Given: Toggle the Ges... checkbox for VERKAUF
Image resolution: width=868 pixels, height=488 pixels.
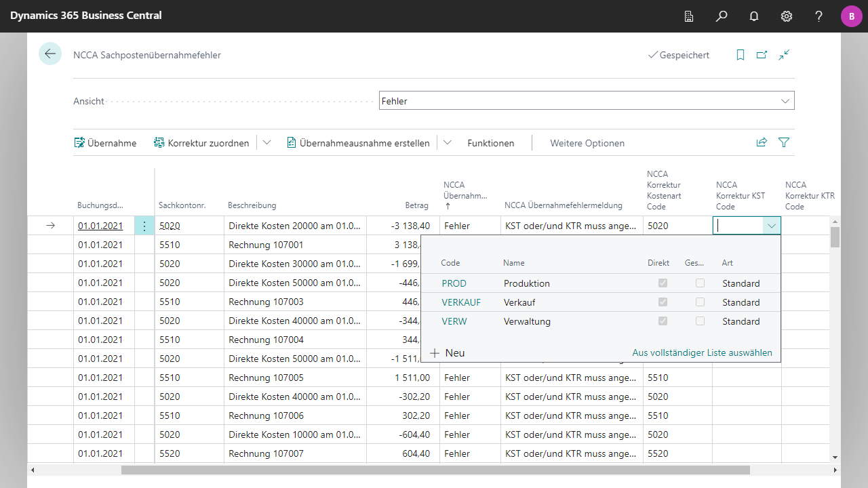Looking at the screenshot, I should coord(700,302).
